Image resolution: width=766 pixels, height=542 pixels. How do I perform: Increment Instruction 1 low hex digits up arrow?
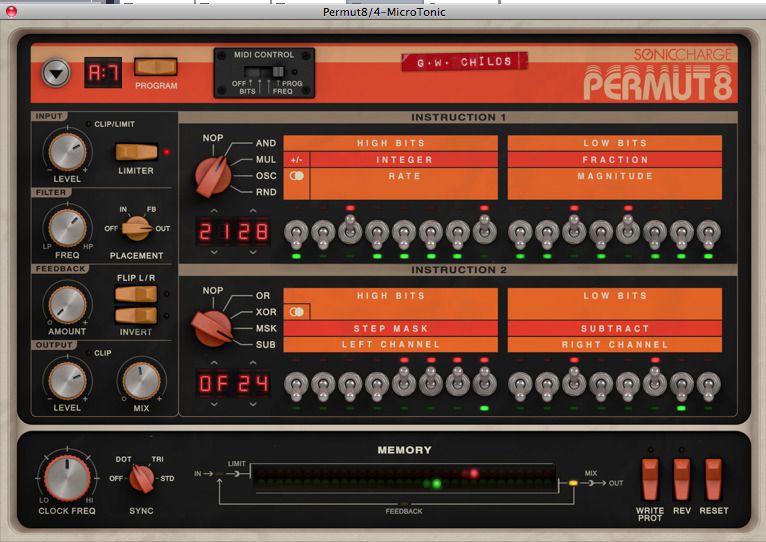tap(253, 211)
